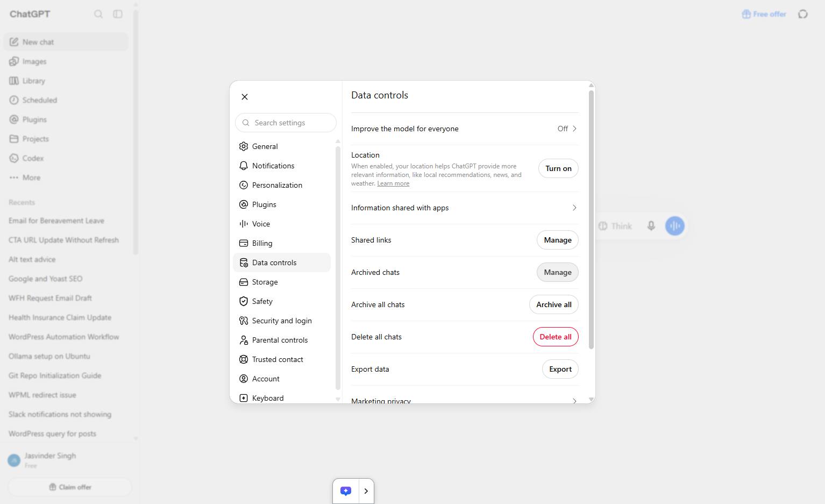Image resolution: width=825 pixels, height=504 pixels.
Task: Click the sidebar search magnifier icon
Action: coord(98,14)
